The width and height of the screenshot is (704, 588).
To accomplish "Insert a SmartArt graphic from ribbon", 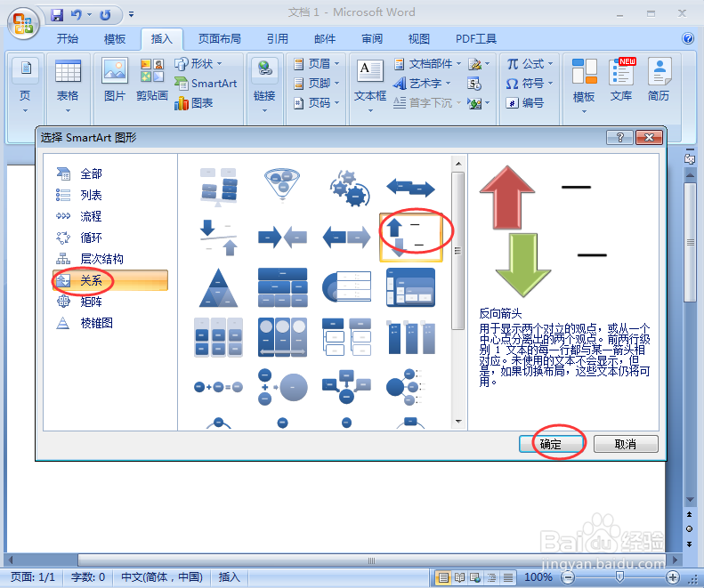I will coord(206,83).
